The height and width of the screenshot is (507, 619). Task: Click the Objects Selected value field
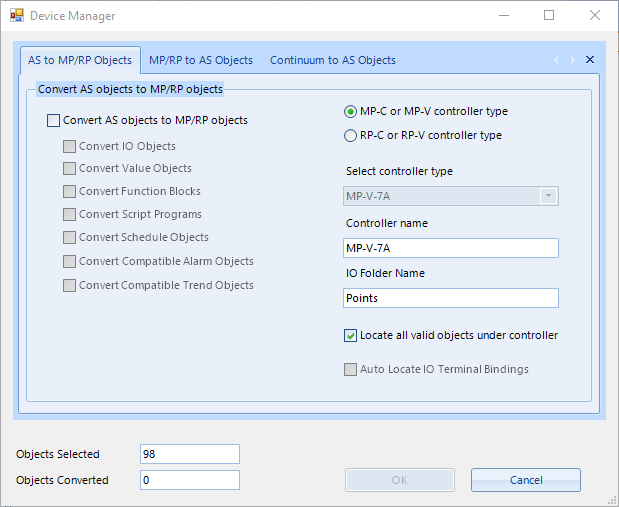point(190,454)
